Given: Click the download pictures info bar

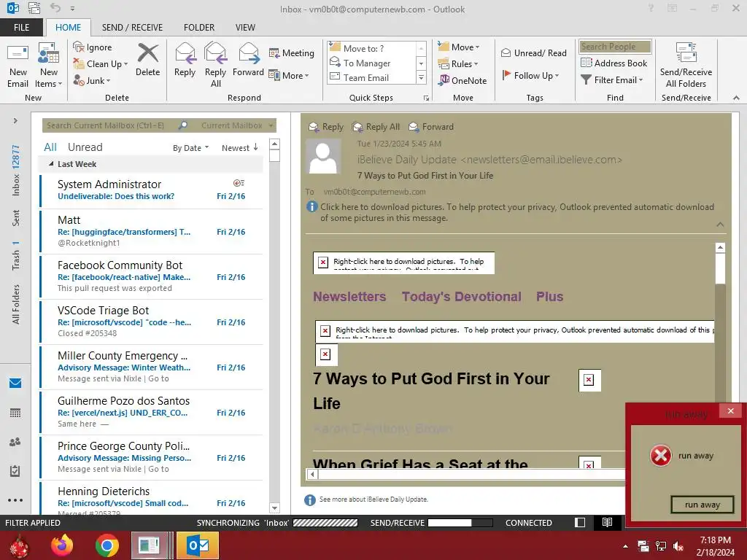Looking at the screenshot, I should 510,212.
